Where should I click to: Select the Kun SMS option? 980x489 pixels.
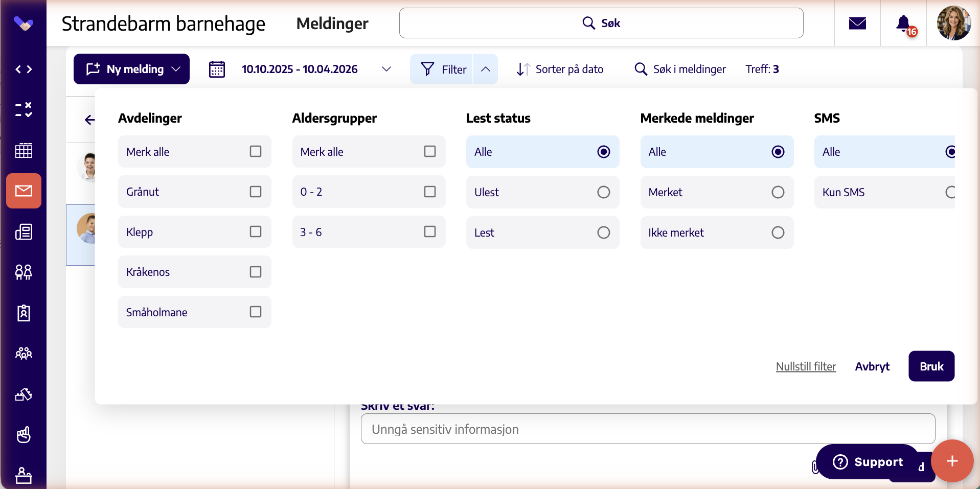coord(884,192)
